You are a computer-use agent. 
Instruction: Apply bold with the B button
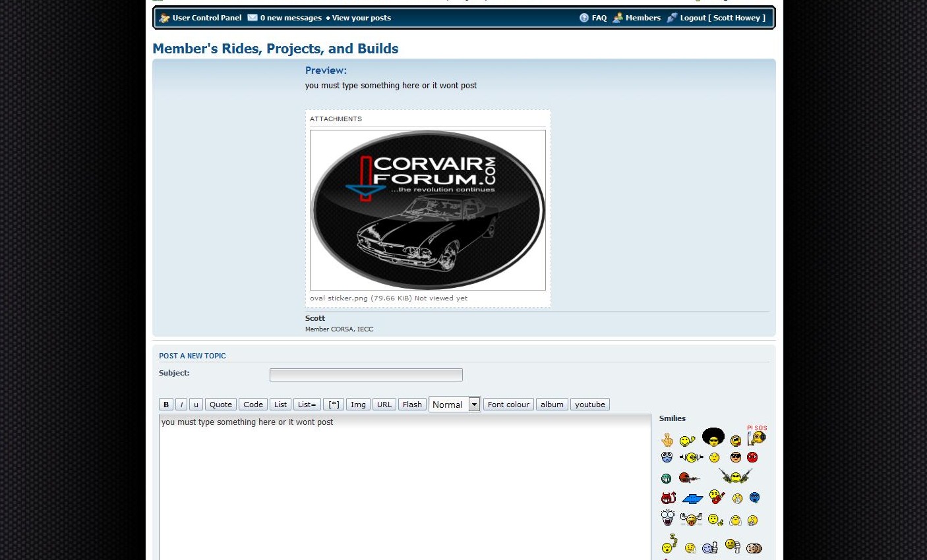tap(166, 405)
